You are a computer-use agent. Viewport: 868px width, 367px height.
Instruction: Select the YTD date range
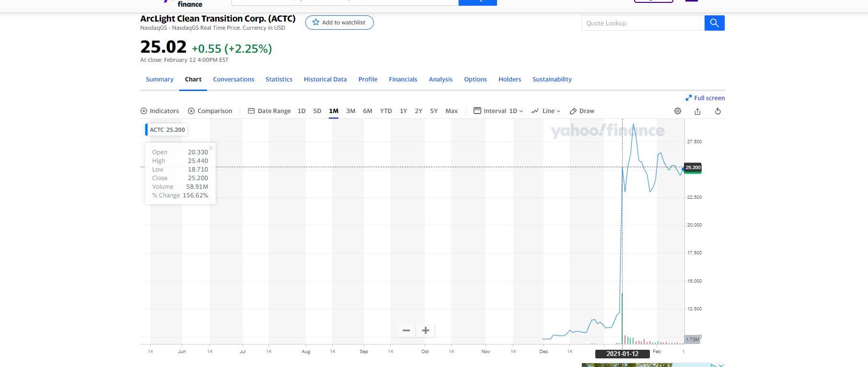[x=386, y=111]
